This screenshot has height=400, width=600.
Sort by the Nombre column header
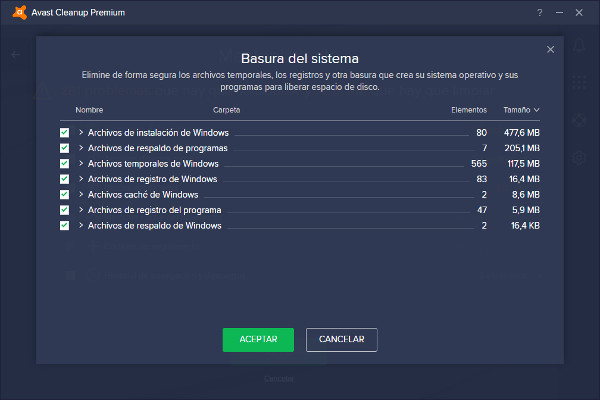(89, 110)
